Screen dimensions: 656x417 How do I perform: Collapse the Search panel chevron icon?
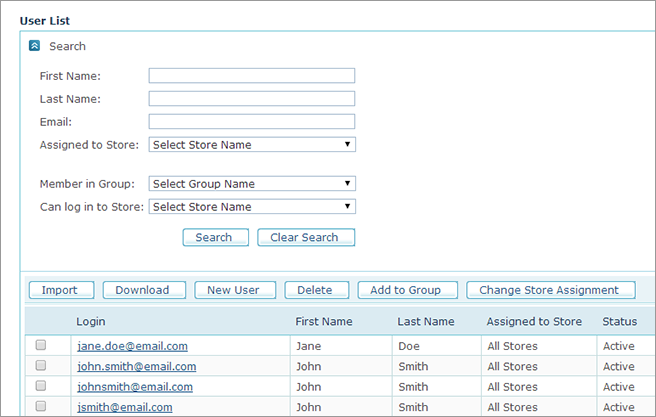(x=35, y=46)
